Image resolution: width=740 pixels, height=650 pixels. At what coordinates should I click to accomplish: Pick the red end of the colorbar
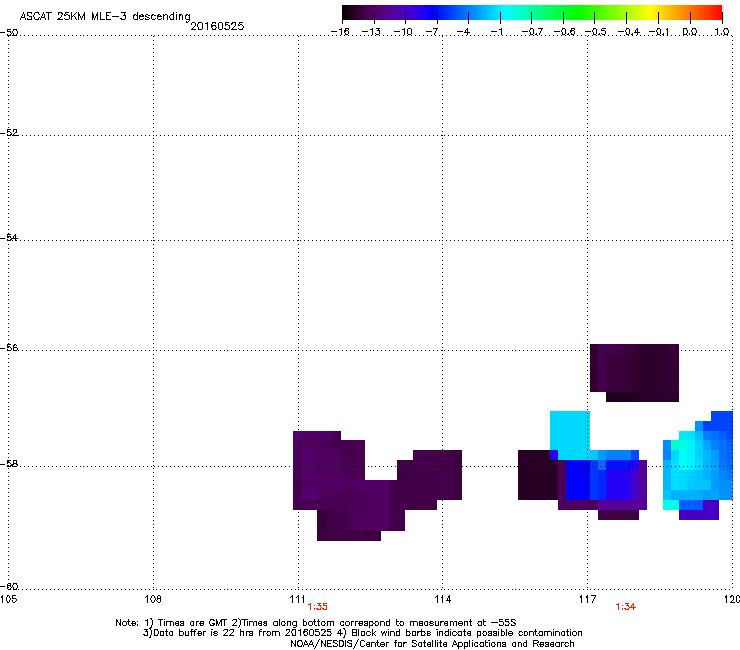point(714,13)
